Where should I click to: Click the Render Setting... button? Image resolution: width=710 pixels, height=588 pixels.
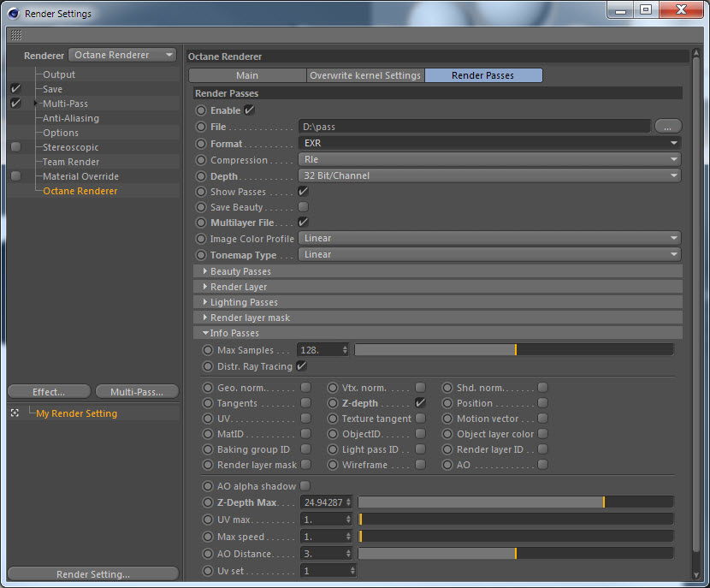point(93,574)
